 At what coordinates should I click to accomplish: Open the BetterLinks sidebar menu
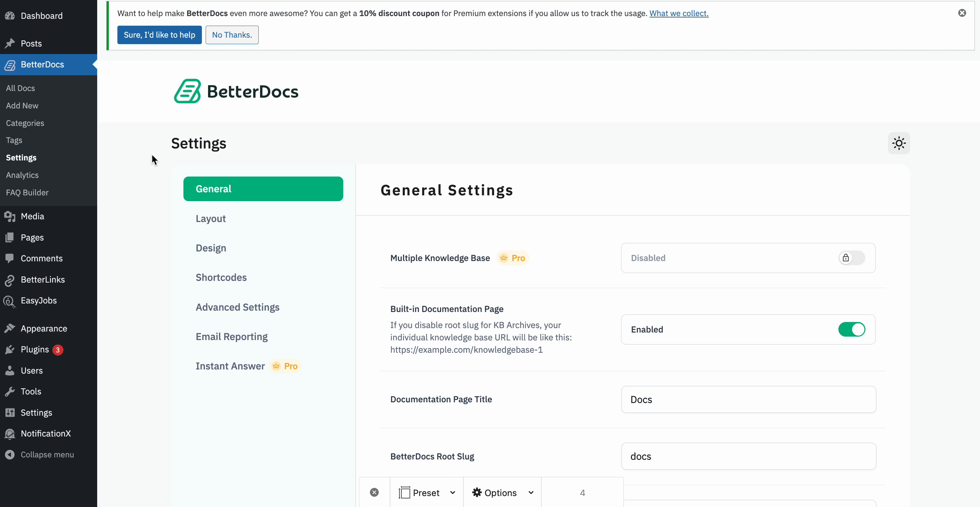(x=43, y=279)
